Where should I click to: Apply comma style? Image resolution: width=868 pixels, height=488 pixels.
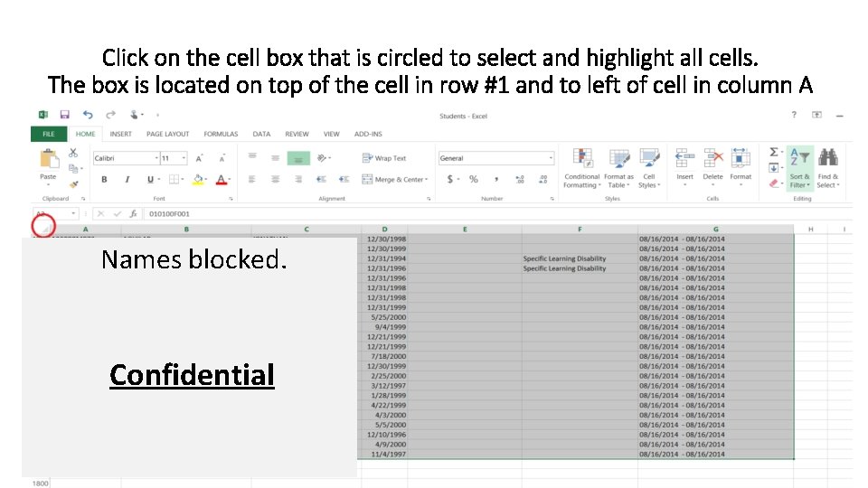(x=496, y=179)
